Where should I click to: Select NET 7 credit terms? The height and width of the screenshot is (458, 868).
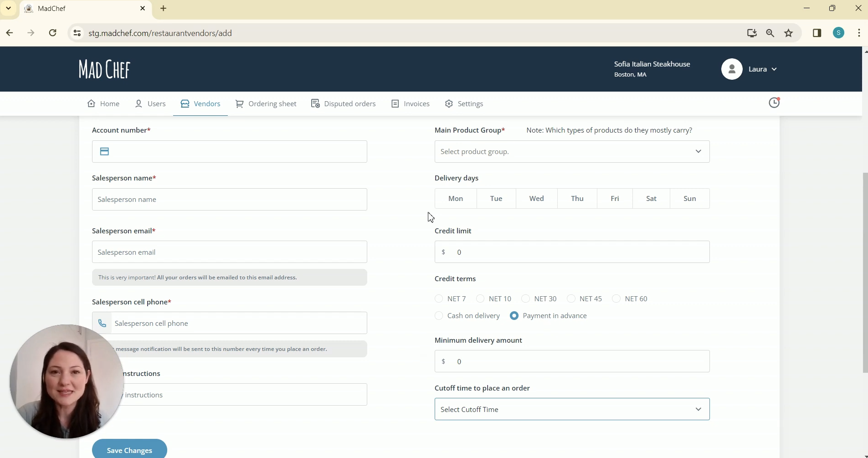coord(439,299)
